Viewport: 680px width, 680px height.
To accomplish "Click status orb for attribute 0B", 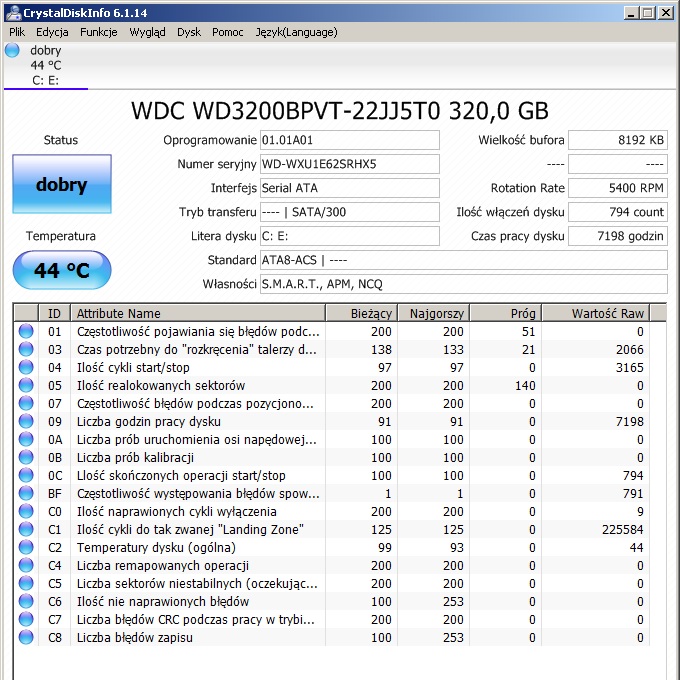I will tap(26, 457).
